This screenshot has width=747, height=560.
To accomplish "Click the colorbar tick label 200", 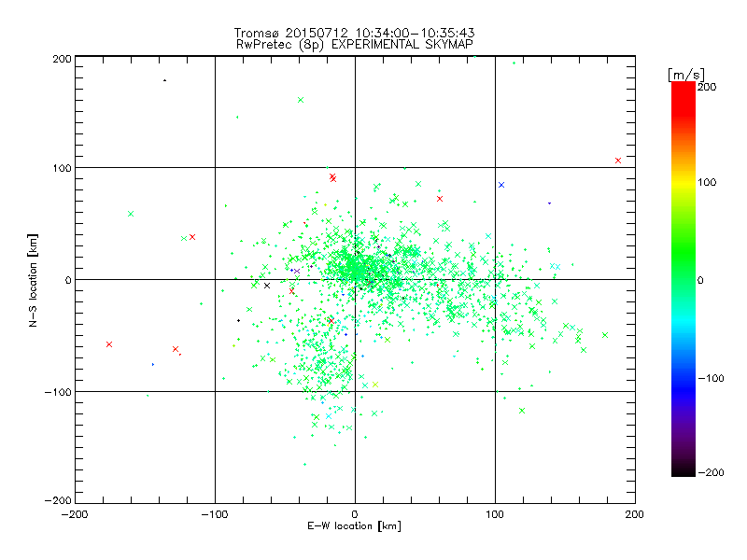I will [707, 87].
